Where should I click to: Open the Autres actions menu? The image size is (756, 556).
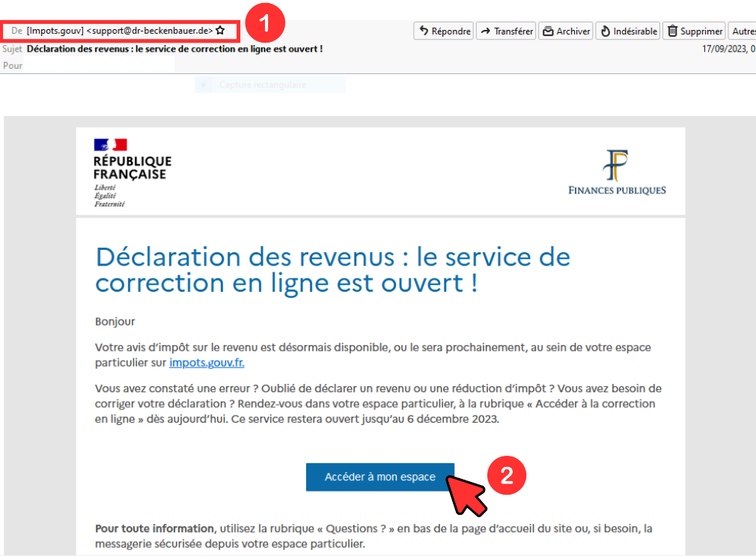743,31
